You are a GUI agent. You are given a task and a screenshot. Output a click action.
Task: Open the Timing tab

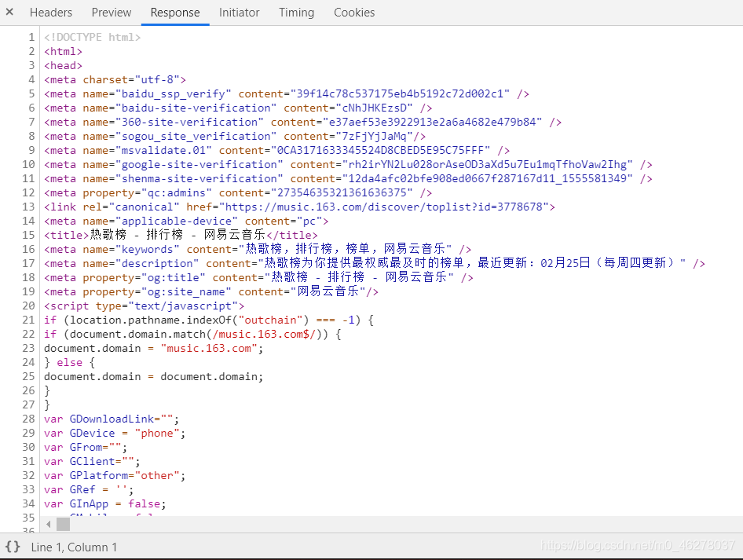click(297, 13)
